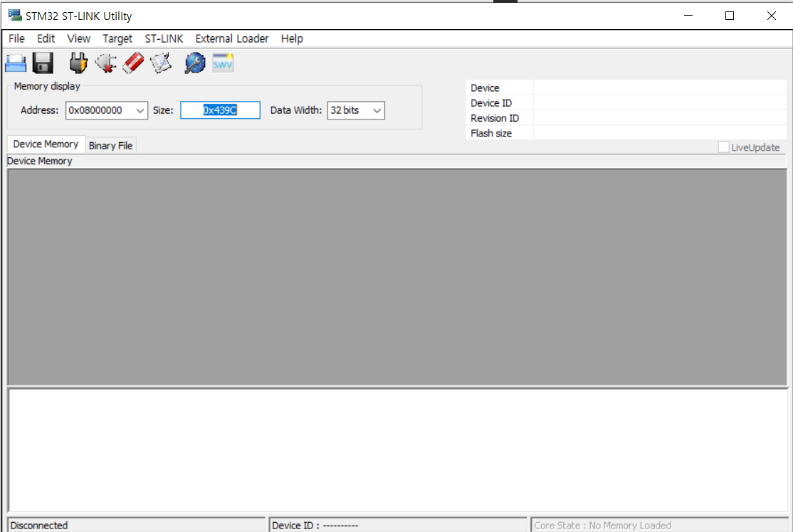Open STM32 website globe icon
The width and height of the screenshot is (793, 532).
[195, 64]
